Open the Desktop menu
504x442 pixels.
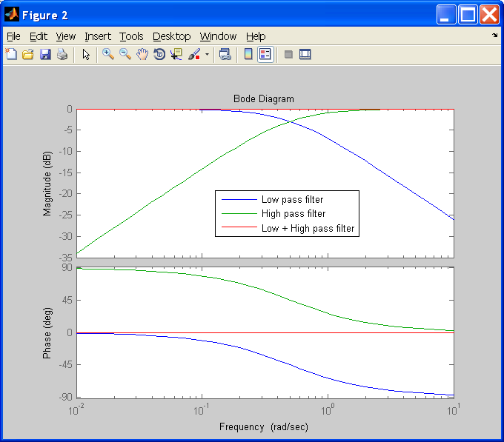(172, 36)
